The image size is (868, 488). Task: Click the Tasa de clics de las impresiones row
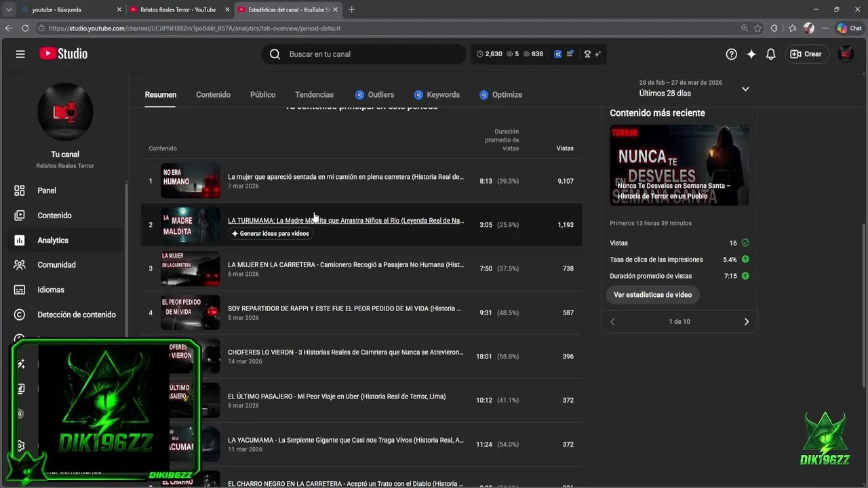point(679,260)
